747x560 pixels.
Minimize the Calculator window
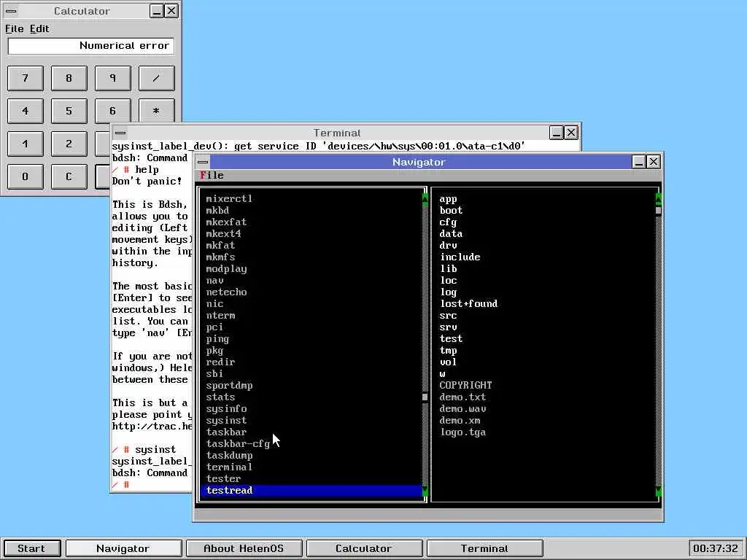click(x=157, y=11)
